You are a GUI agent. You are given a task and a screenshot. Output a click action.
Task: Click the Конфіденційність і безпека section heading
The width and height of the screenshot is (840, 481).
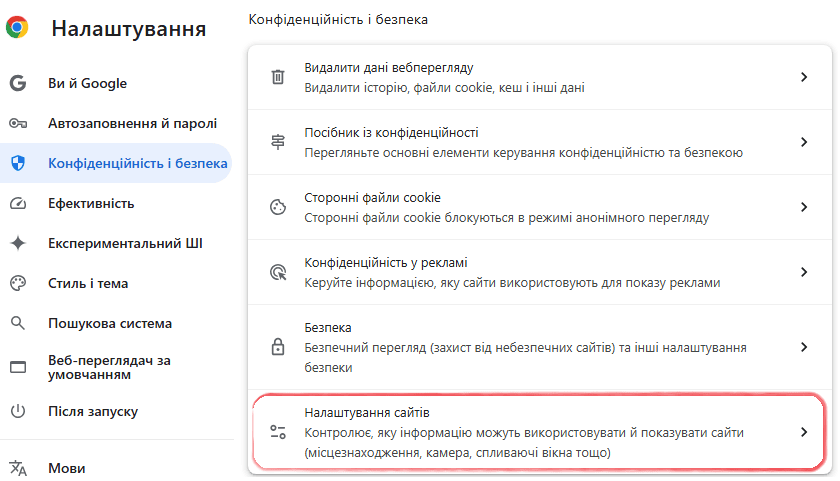pos(338,19)
